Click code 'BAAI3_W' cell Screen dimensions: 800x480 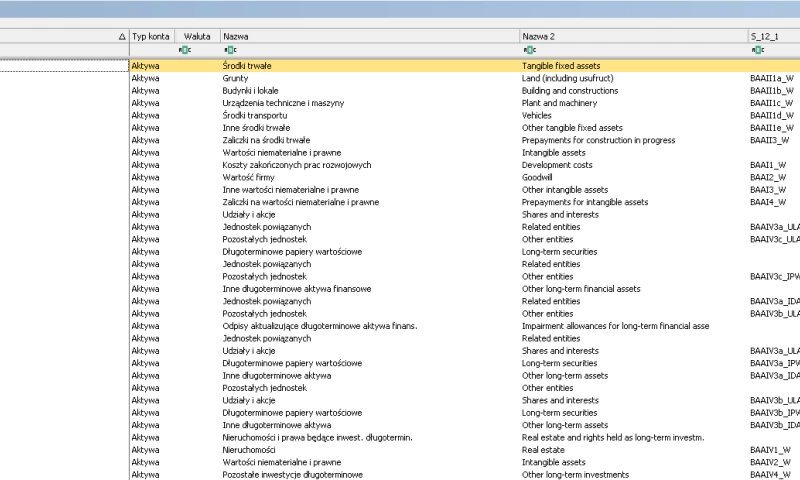(x=768, y=190)
